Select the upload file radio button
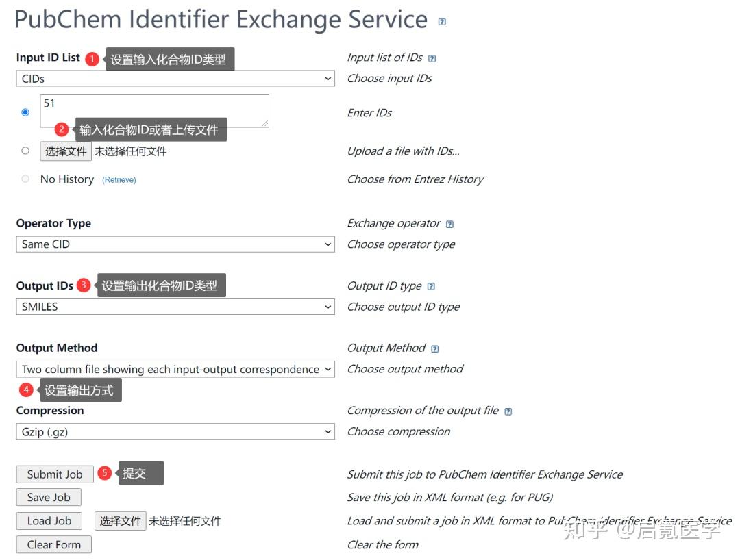This screenshot has height=560, width=740. (x=25, y=151)
